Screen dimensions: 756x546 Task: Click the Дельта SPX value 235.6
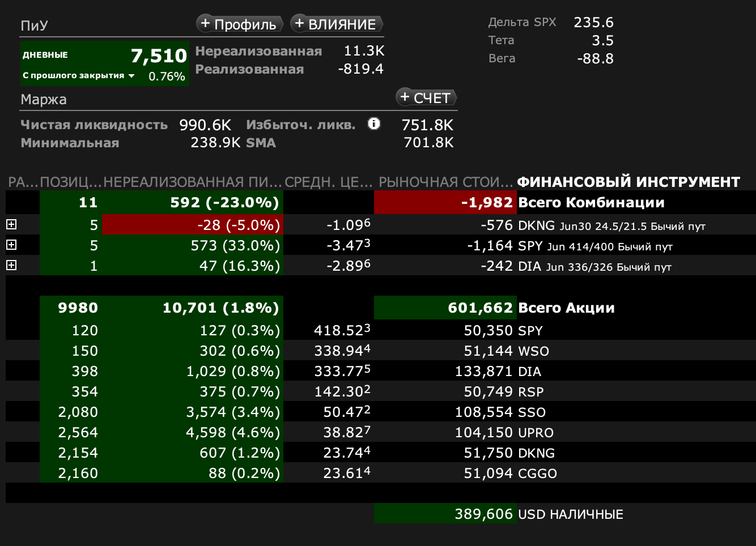(593, 22)
